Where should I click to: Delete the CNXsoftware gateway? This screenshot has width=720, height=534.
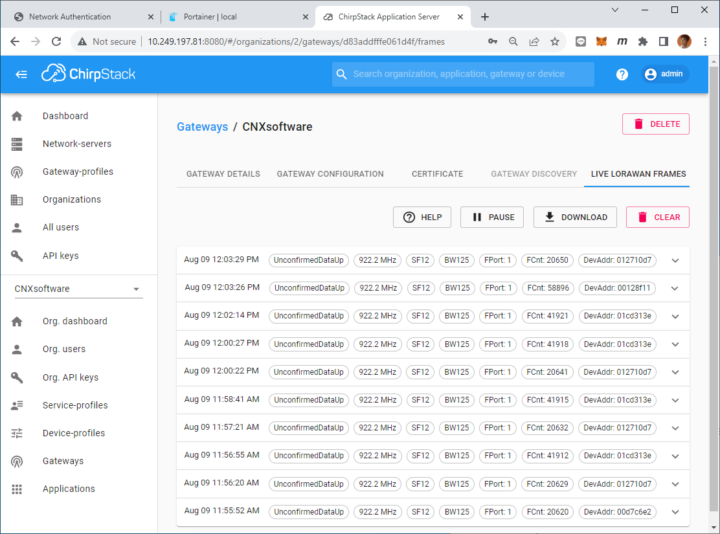[656, 124]
